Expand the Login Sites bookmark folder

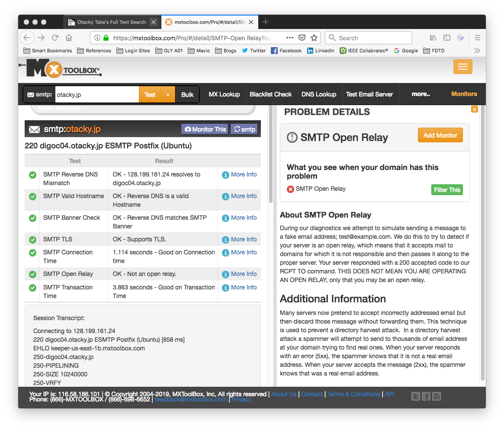pos(133,51)
